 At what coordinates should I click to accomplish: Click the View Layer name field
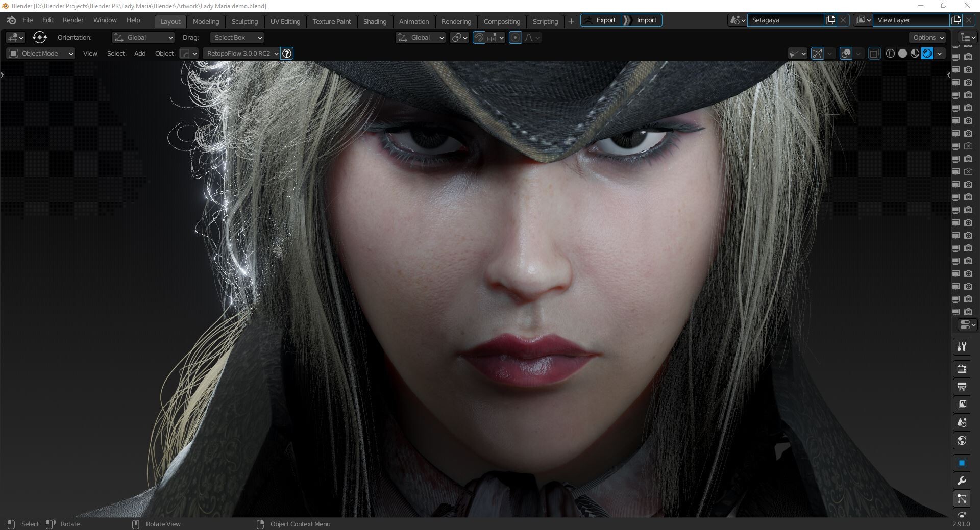coord(911,20)
